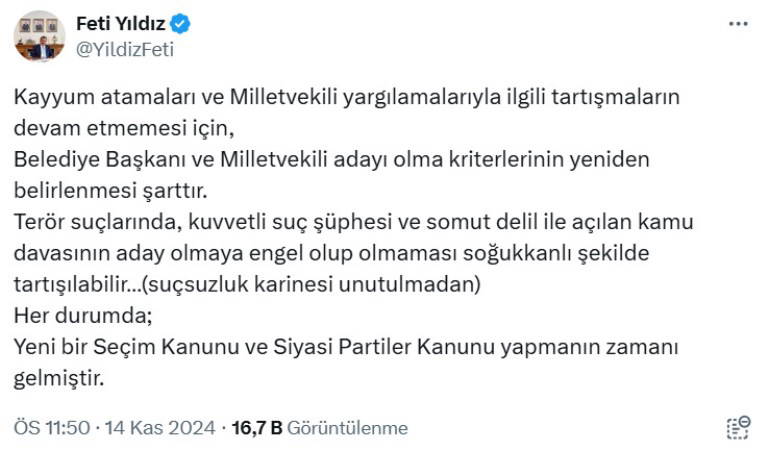Click the line starting "Terör suçlarında"
The height and width of the screenshot is (450, 769).
(354, 222)
